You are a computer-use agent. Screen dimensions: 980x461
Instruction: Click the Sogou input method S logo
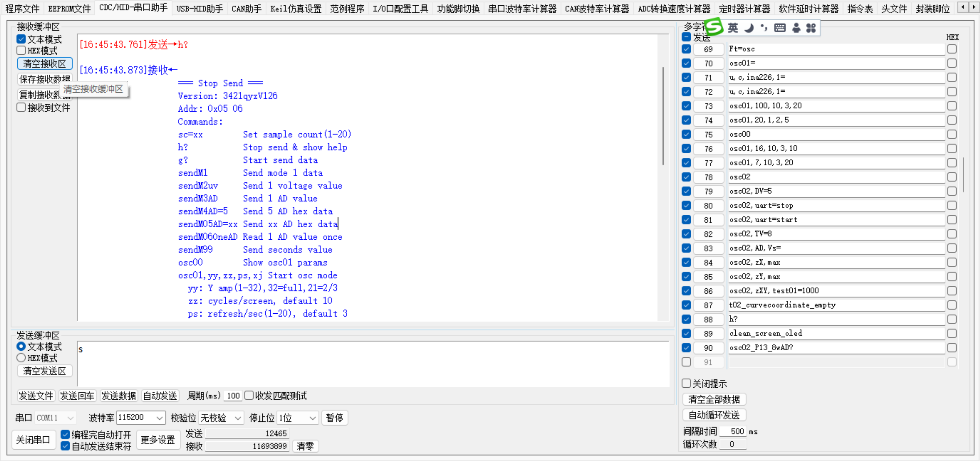pos(714,27)
